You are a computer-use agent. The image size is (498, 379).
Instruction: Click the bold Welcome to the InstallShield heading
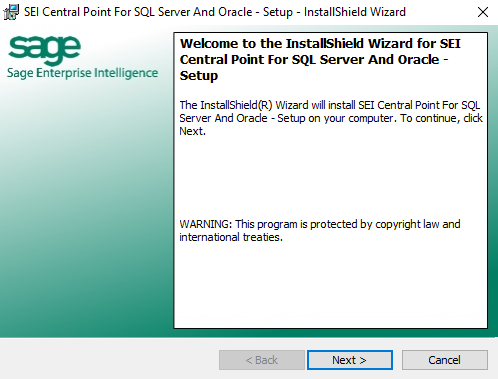click(x=320, y=60)
